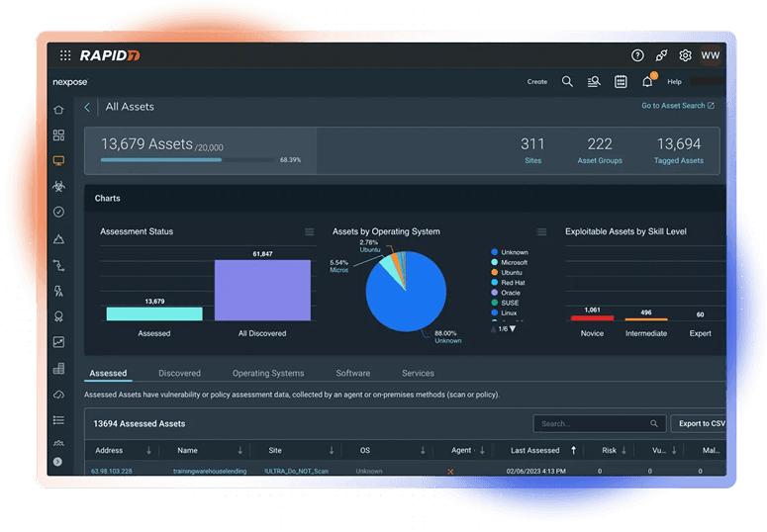Sort by Address column arrow
The image size is (767, 532).
coord(148,450)
